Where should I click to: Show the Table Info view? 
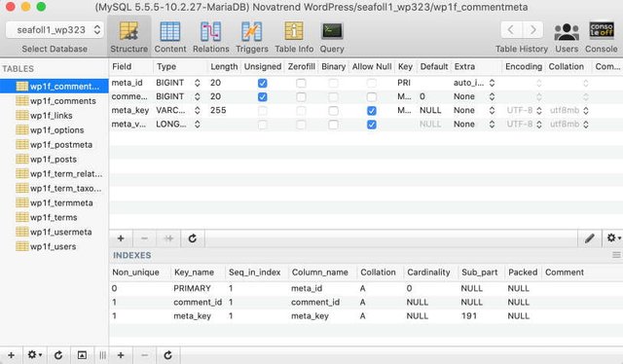coord(294,37)
